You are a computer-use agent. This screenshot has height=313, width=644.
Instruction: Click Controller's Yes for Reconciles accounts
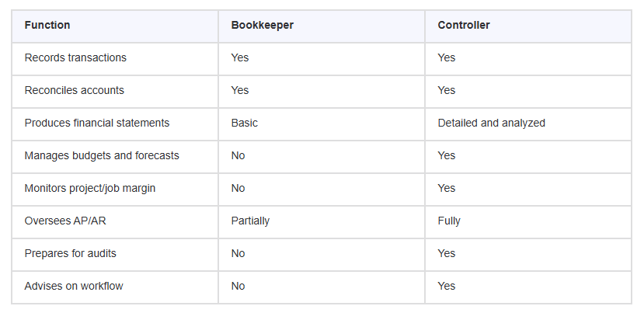[x=447, y=90]
